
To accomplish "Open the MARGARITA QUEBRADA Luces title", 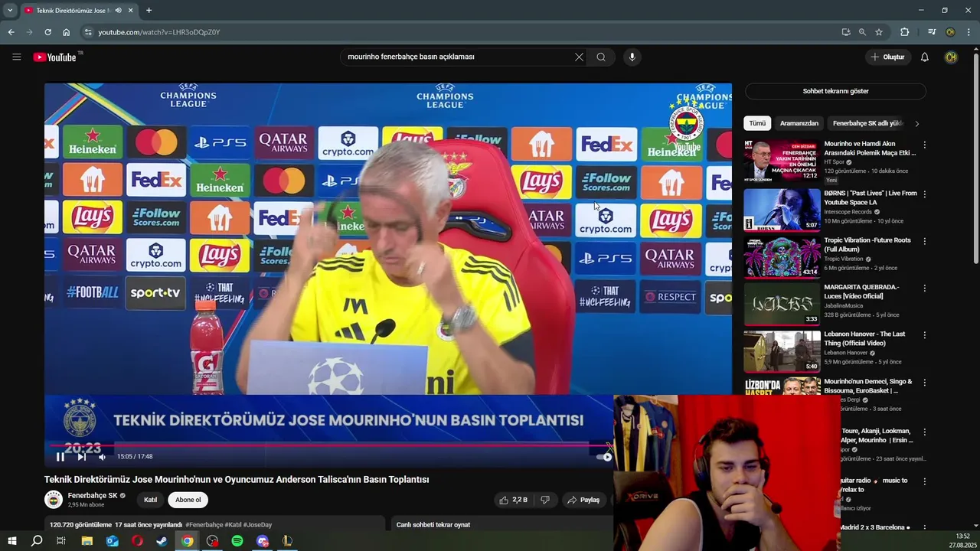I will pyautogui.click(x=861, y=292).
